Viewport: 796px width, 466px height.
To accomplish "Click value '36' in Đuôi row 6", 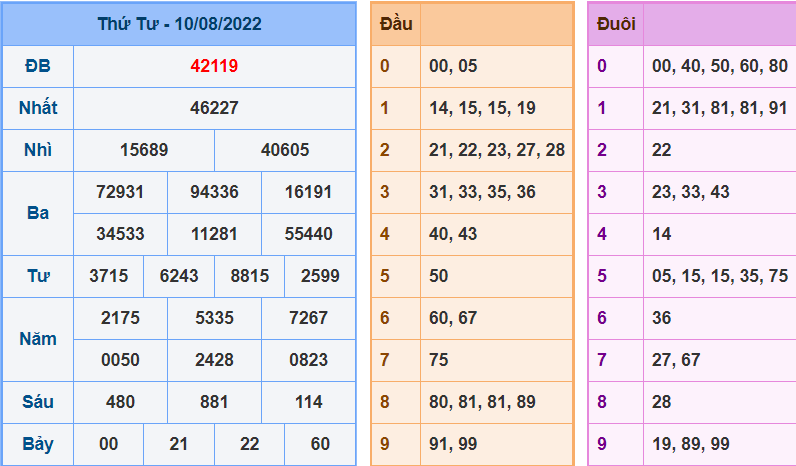I will [x=661, y=318].
